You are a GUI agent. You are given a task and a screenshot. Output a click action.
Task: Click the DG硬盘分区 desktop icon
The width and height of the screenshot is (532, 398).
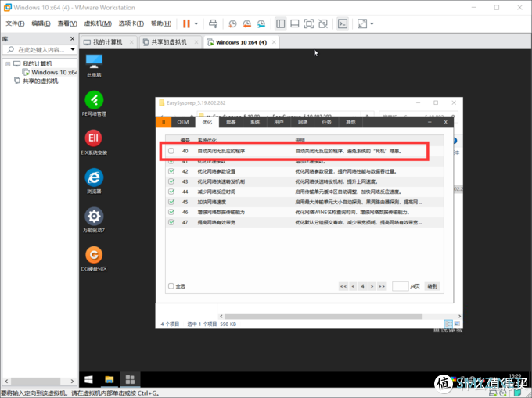coord(94,259)
